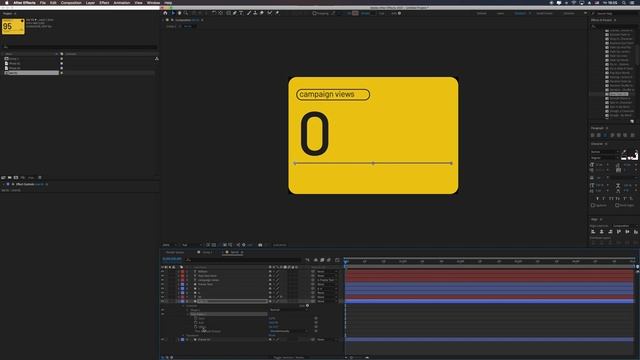Select the Clone Stamp tool
Image resolution: width=640 pixels, height=360 pixels.
[x=256, y=13]
